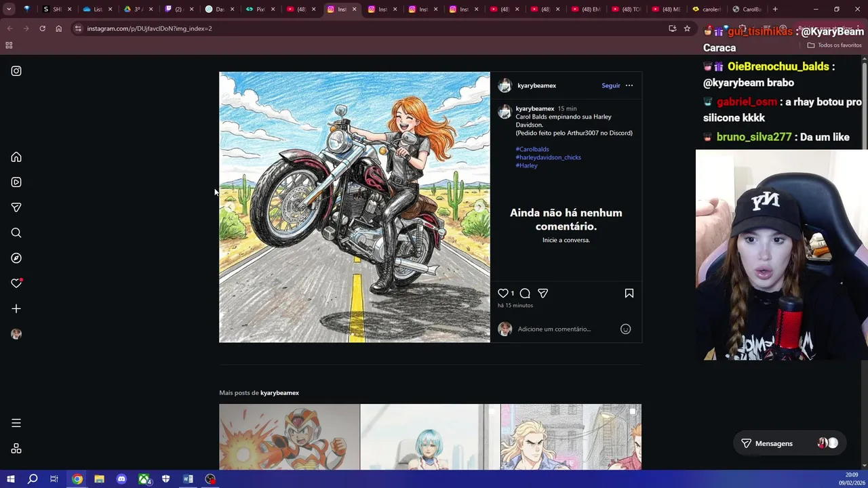The height and width of the screenshot is (488, 868).
Task: Open the #Harley hashtag
Action: 526,165
